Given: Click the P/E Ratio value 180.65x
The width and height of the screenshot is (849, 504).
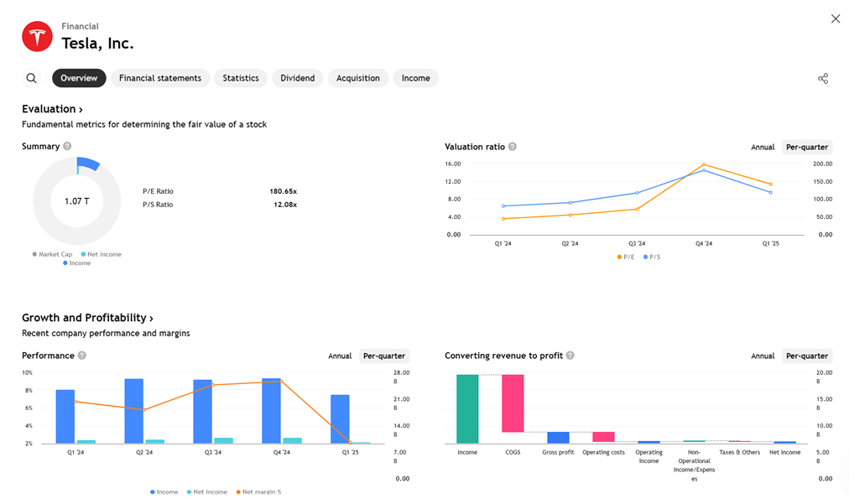Looking at the screenshot, I should point(284,191).
